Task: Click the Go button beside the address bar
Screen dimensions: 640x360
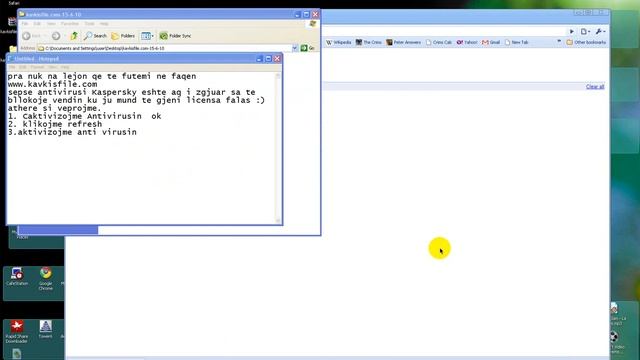Action: click(307, 48)
